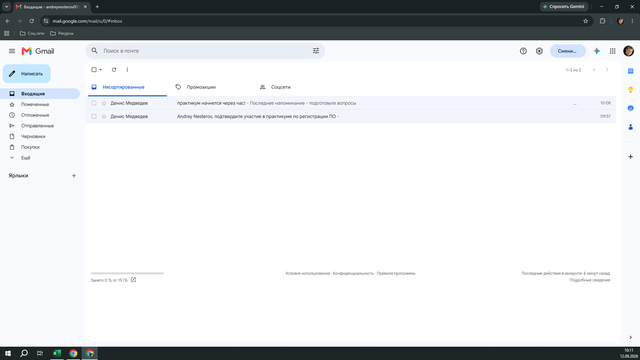
Task: Click the 'Спросить Gemini' button
Action: pyautogui.click(x=564, y=7)
